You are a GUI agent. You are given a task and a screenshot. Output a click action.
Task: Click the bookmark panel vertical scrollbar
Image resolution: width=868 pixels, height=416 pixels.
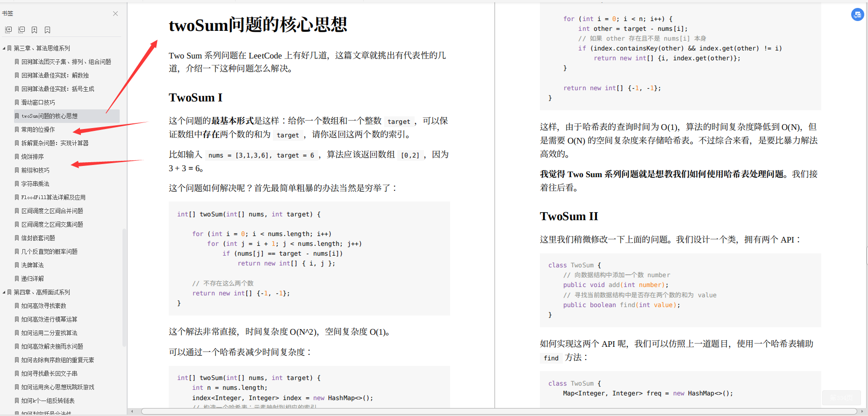click(124, 287)
